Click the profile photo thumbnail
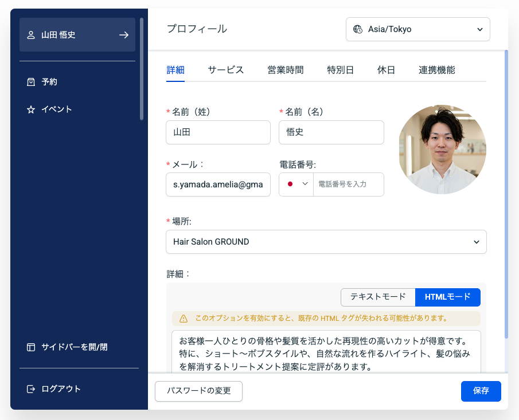This screenshot has height=420, width=519. (442, 150)
